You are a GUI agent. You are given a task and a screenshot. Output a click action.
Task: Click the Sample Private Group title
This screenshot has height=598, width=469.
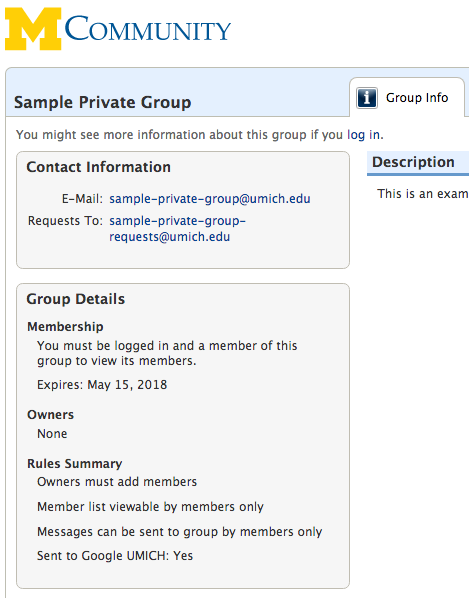tap(103, 102)
